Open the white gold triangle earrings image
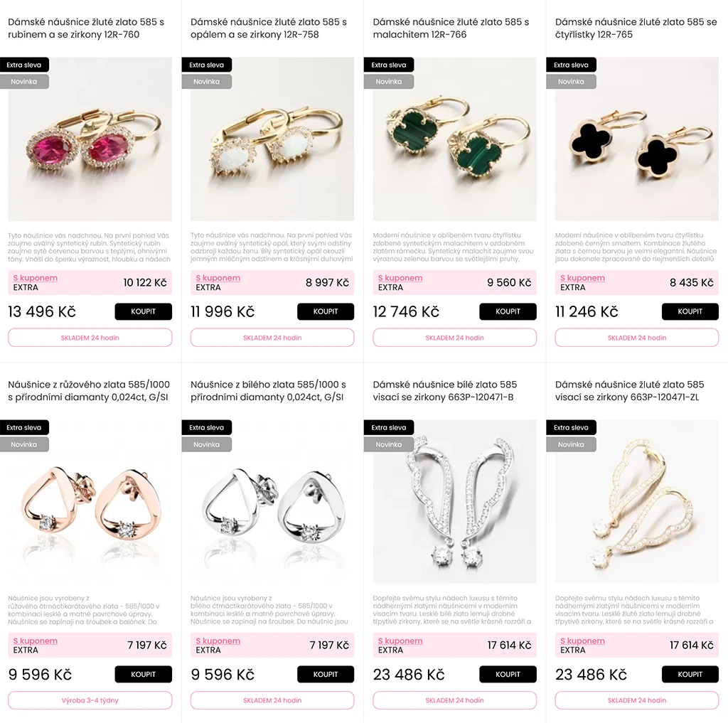Image resolution: width=728 pixels, height=723 pixels. pos(272,501)
